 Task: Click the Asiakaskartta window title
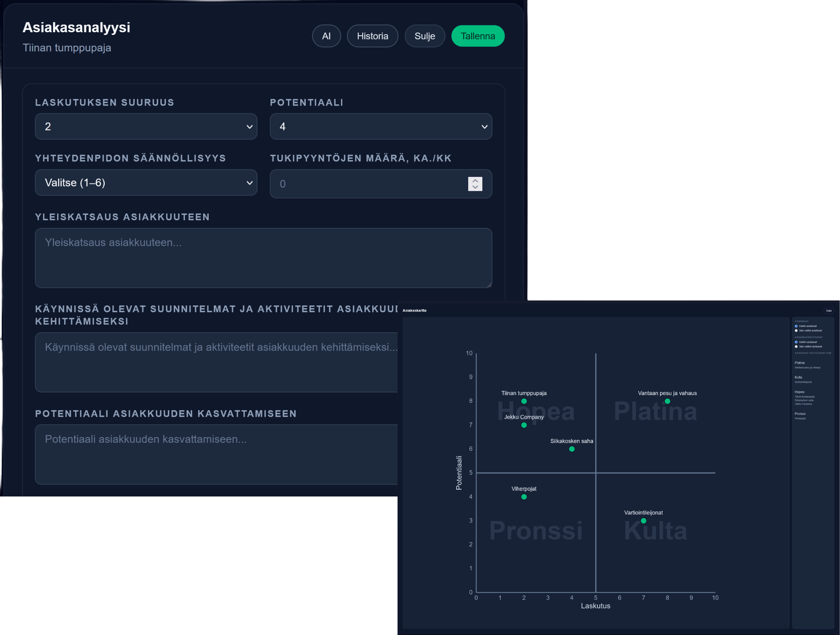tap(414, 310)
